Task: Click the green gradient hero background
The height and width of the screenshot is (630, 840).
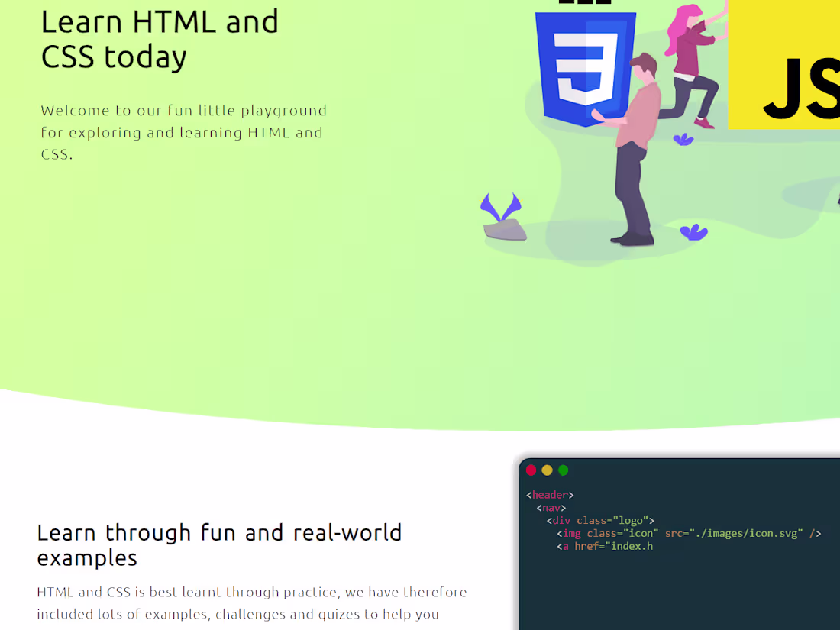Action: pos(229,305)
